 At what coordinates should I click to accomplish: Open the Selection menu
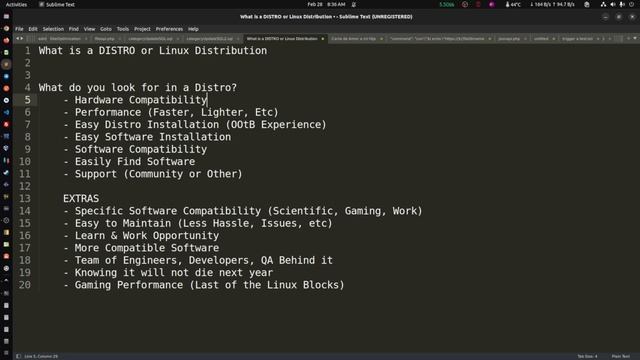[53, 29]
